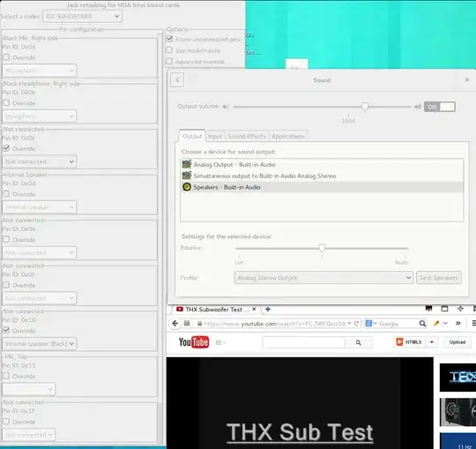Open the Microphone dropdown for pin 0x0a

39,71
